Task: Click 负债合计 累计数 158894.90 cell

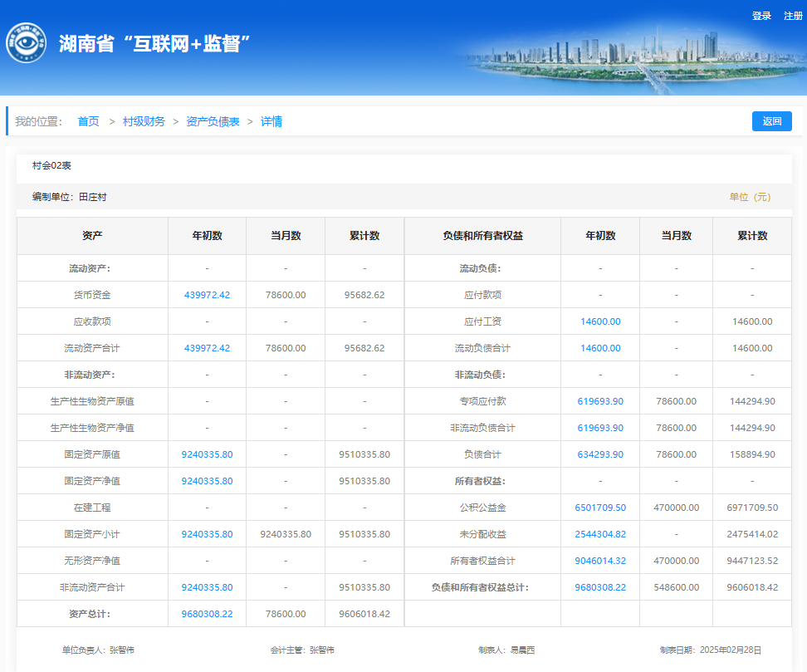Action: (x=752, y=454)
